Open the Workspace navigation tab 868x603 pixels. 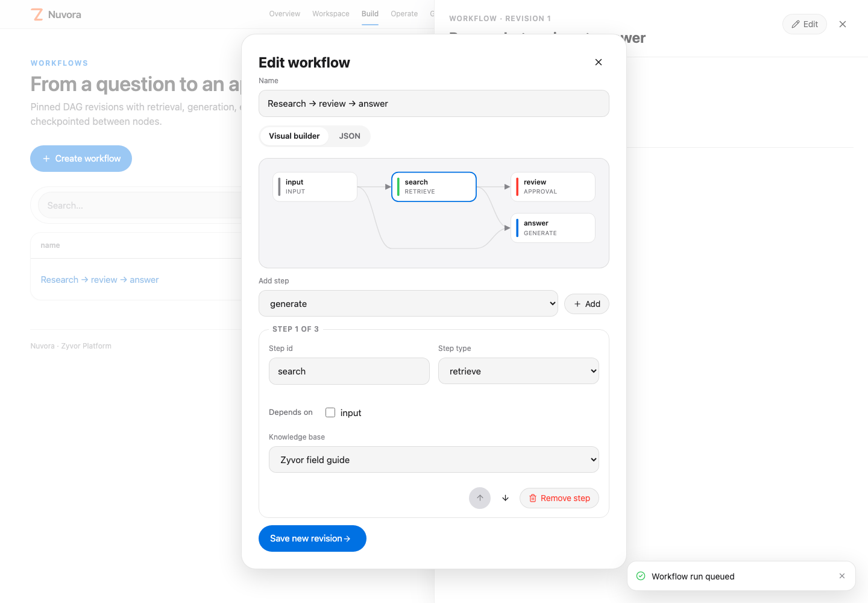coord(331,14)
